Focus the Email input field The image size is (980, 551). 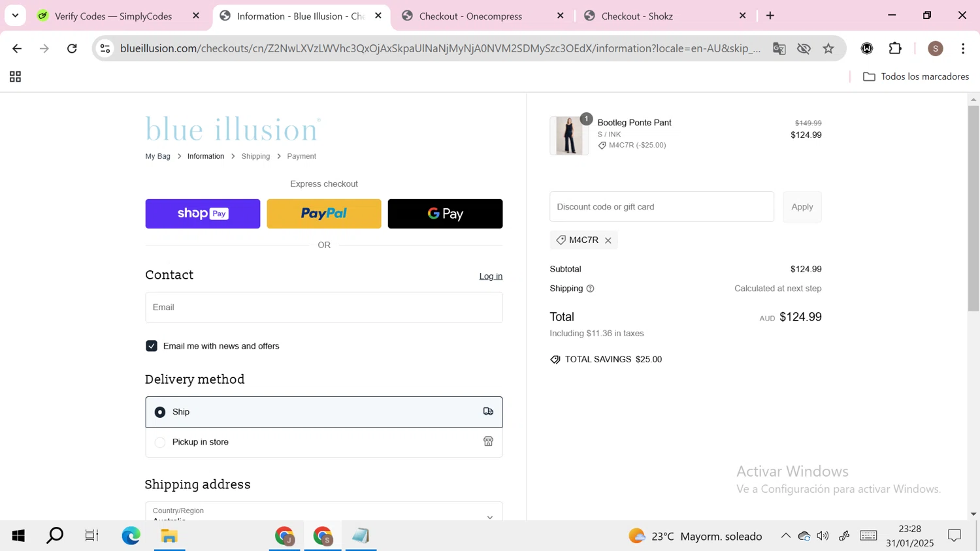click(323, 307)
